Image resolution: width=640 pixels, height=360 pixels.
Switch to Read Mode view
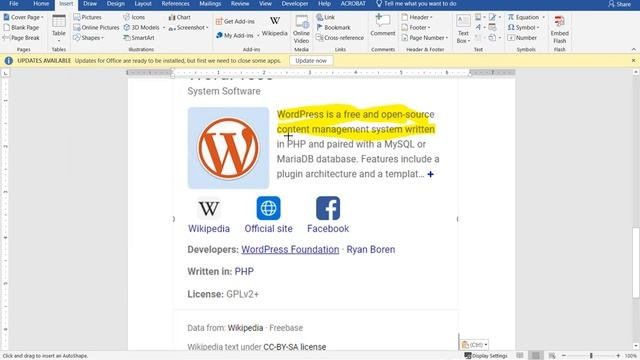pos(520,356)
